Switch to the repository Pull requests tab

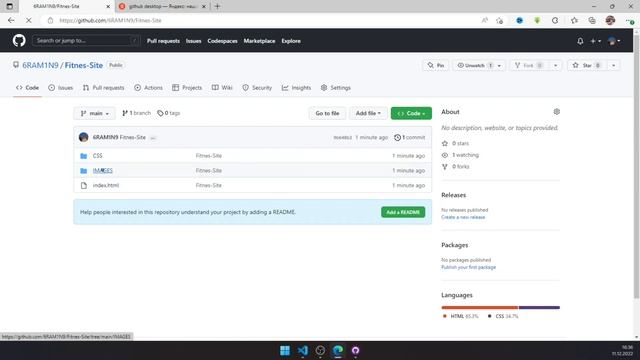click(x=103, y=88)
